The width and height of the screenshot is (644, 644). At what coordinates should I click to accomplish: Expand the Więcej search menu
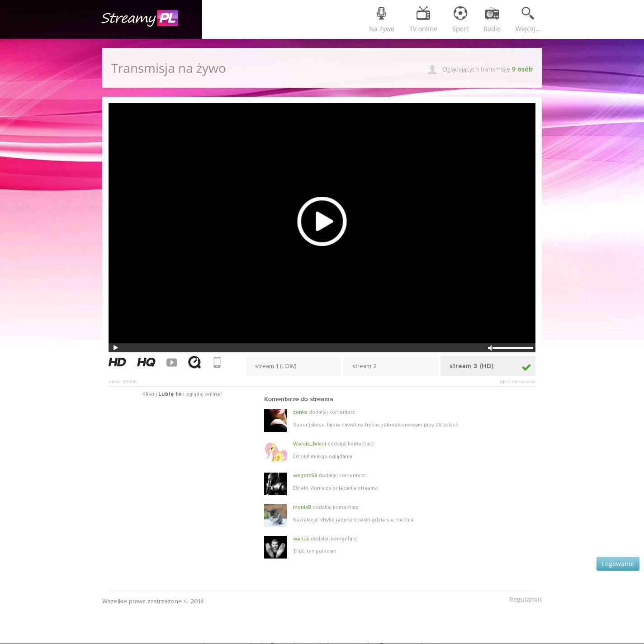pyautogui.click(x=528, y=19)
